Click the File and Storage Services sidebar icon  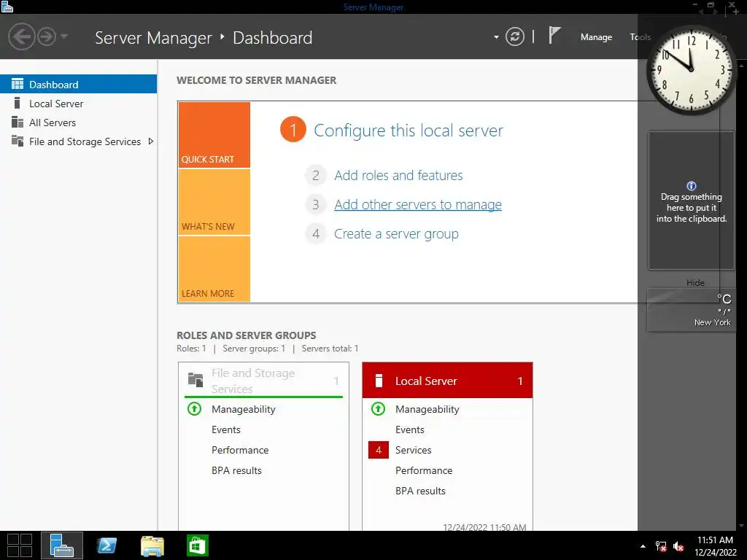[x=18, y=141]
